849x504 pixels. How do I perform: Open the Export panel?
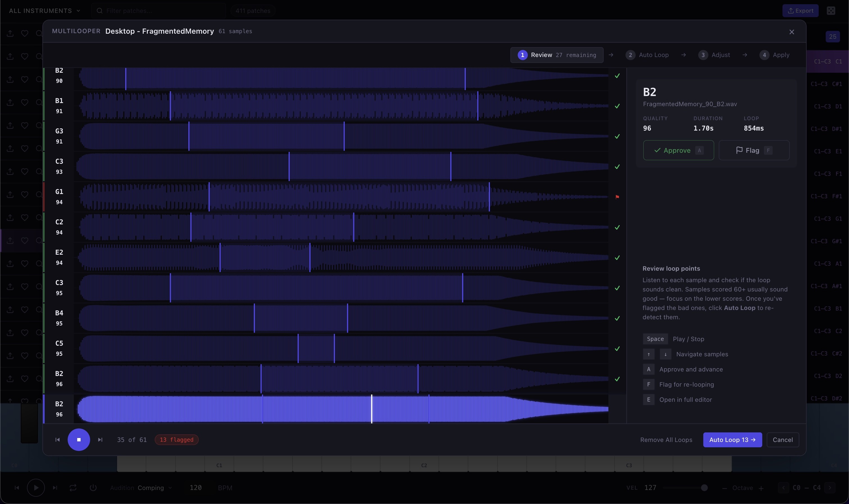point(800,10)
